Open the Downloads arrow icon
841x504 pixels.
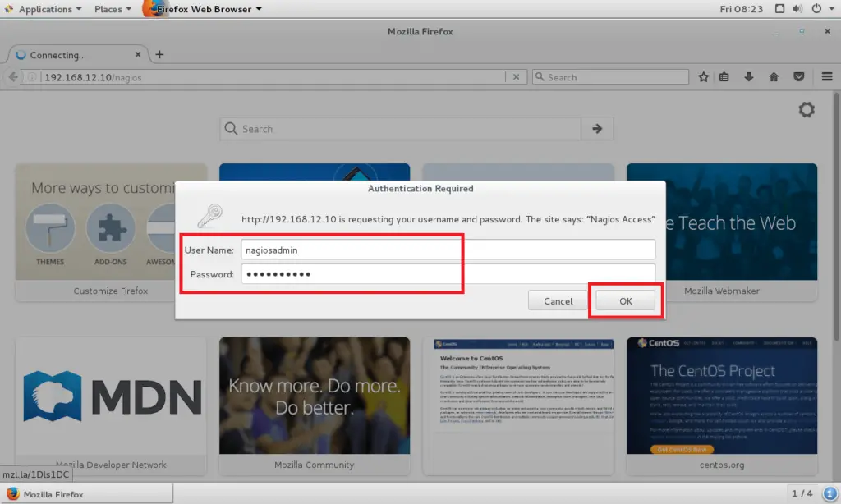749,77
